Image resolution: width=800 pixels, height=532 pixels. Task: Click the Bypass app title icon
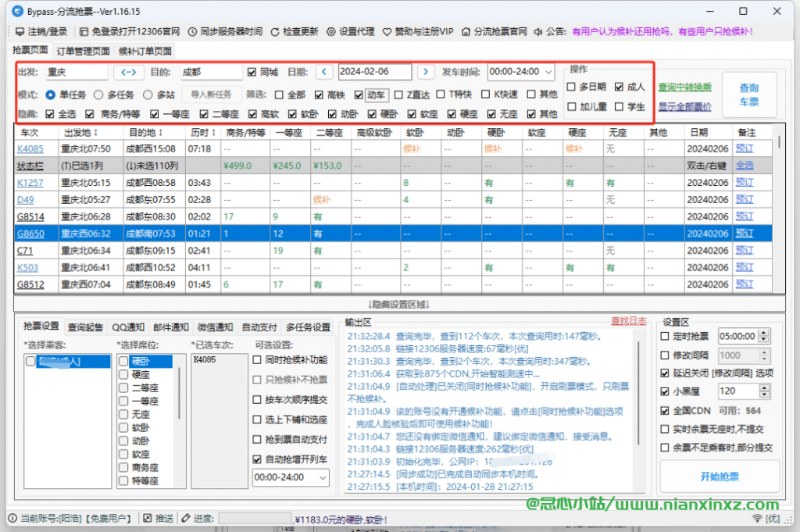click(x=18, y=11)
